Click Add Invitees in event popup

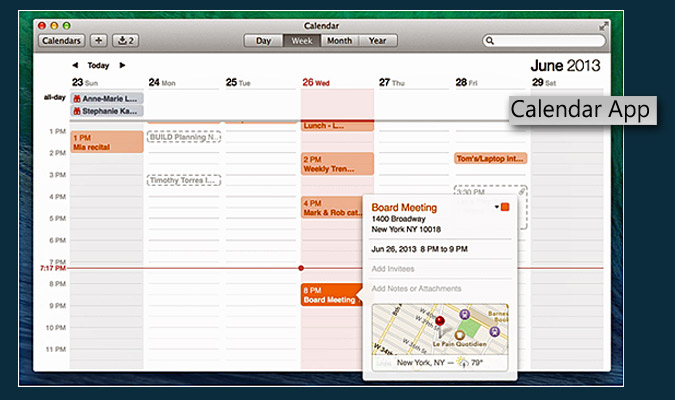(x=392, y=269)
